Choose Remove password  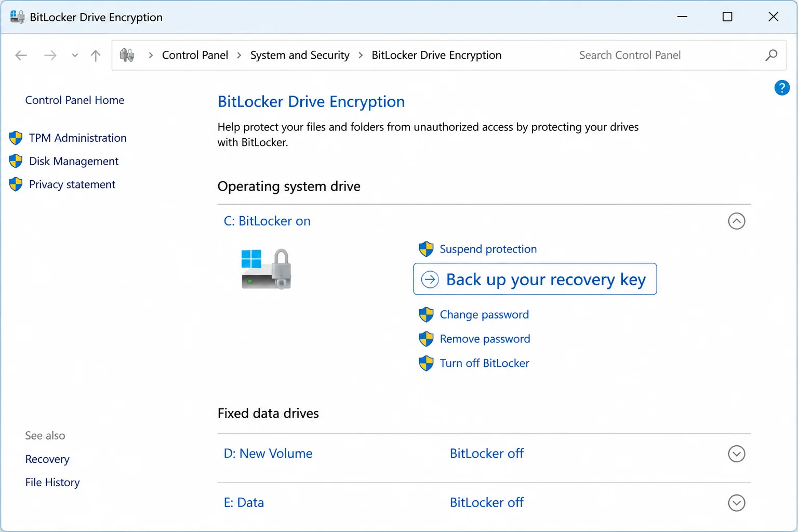pos(485,339)
